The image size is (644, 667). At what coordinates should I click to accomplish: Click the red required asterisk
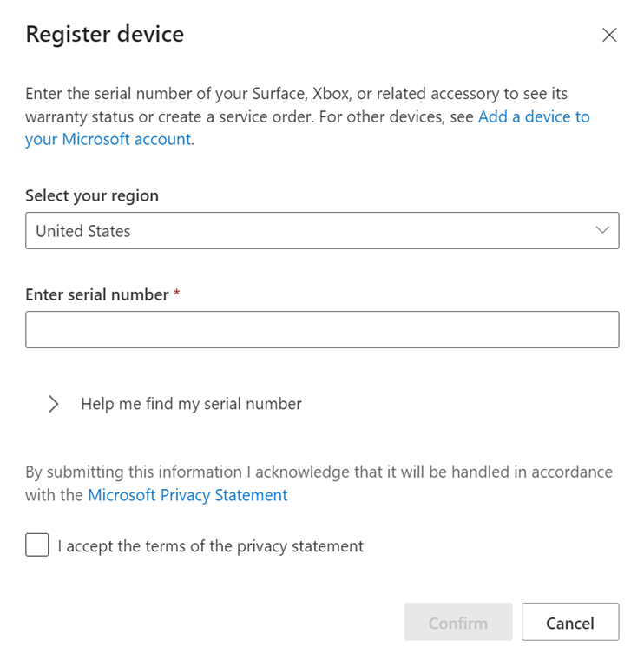pyautogui.click(x=177, y=295)
